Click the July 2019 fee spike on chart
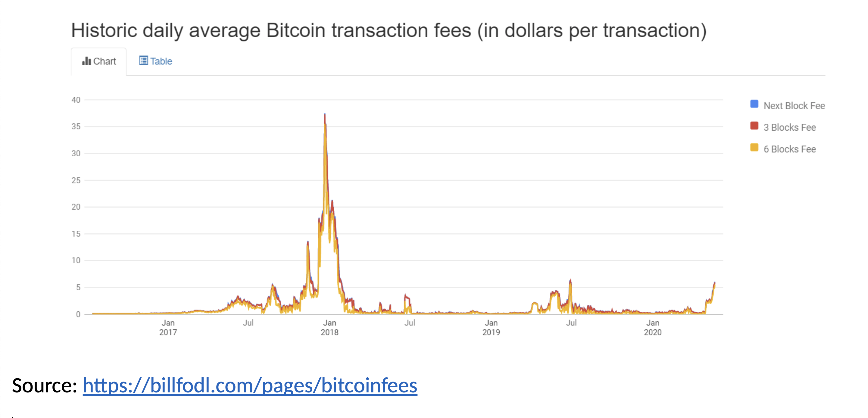Screen dimensions: 868x418 point(570,282)
